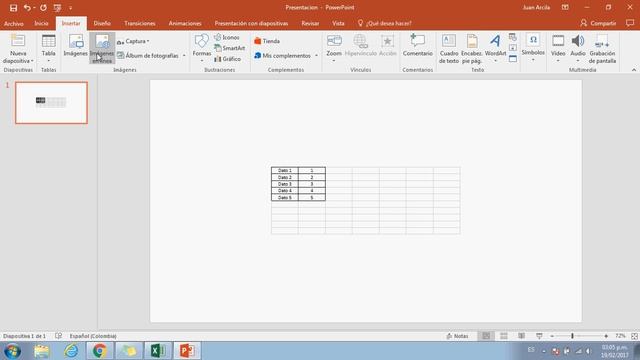Start Grabación de pantalla
Viewport: 640px width, 360px height.
click(602, 49)
